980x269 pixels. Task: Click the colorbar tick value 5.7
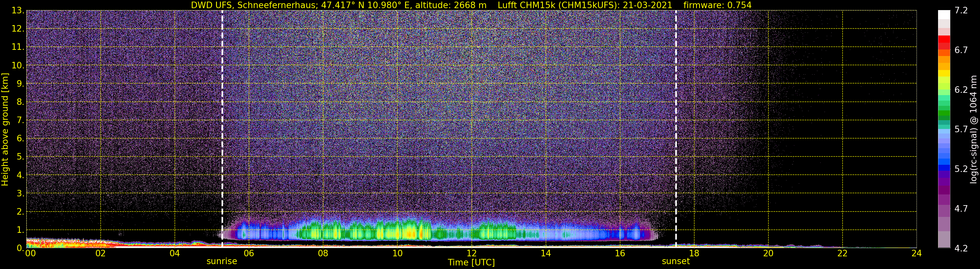tap(961, 130)
